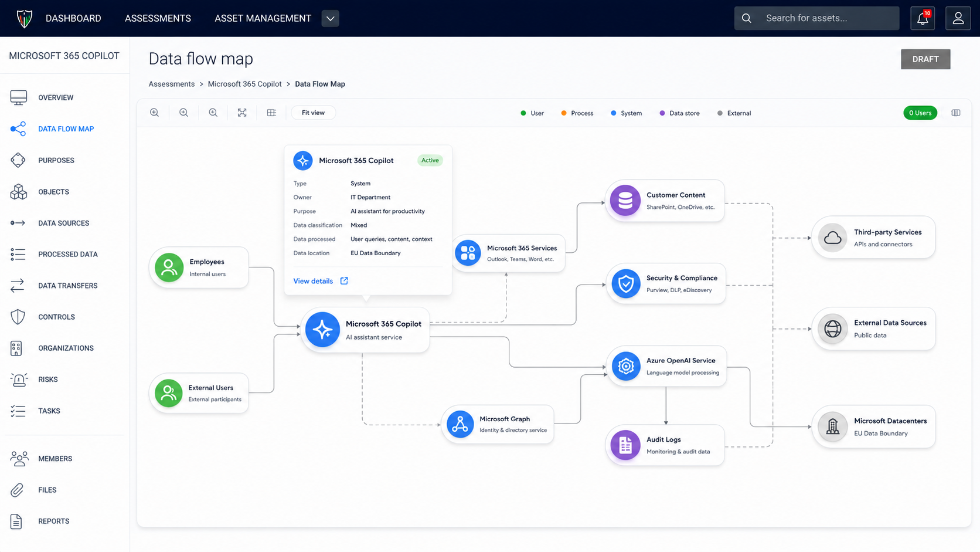Click the Fit view button
The width and height of the screenshot is (980, 552).
pos(313,113)
